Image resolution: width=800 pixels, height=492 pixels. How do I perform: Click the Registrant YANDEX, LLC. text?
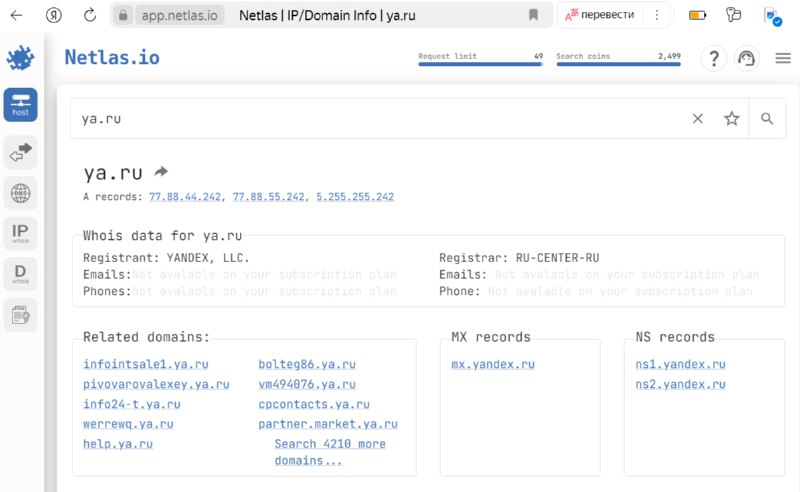tap(166, 258)
